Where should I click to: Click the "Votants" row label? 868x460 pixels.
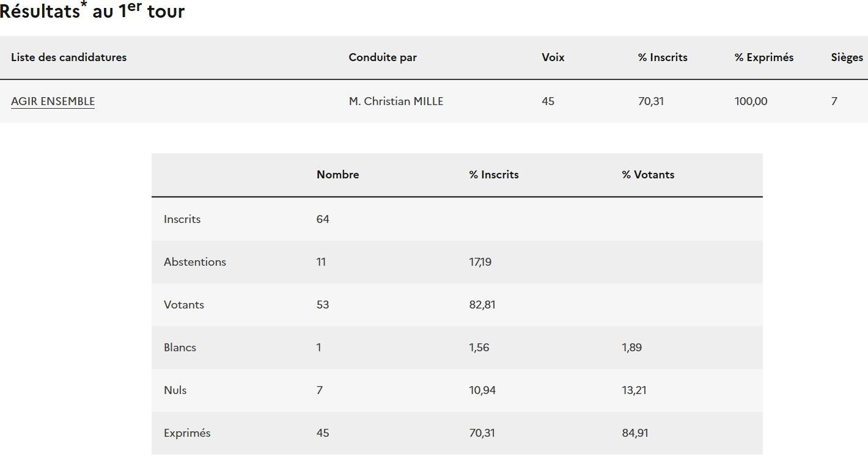tap(183, 305)
